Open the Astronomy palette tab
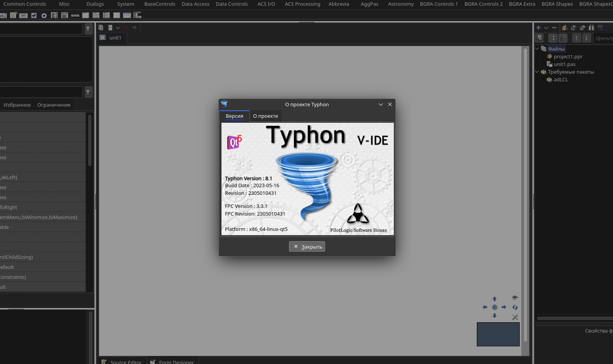 click(401, 4)
